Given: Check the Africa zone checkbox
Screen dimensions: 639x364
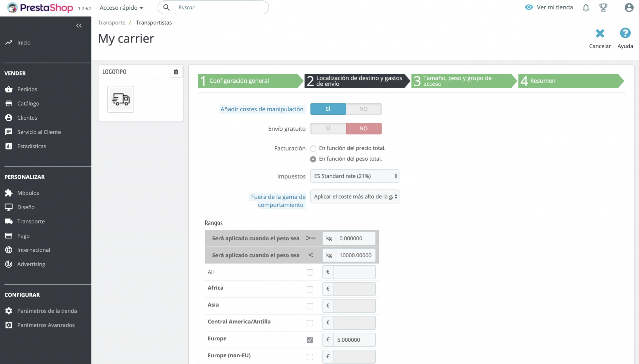Looking at the screenshot, I should click(x=310, y=289).
